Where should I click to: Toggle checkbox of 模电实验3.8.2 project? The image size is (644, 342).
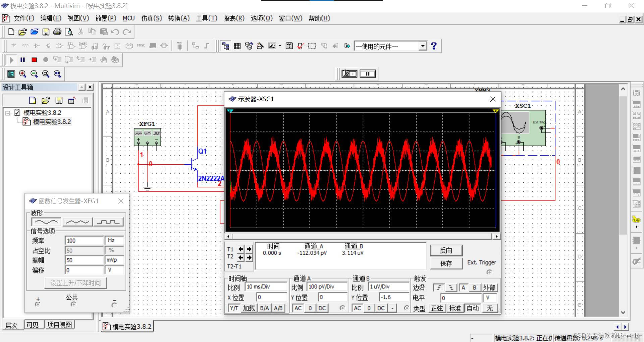pyautogui.click(x=17, y=113)
